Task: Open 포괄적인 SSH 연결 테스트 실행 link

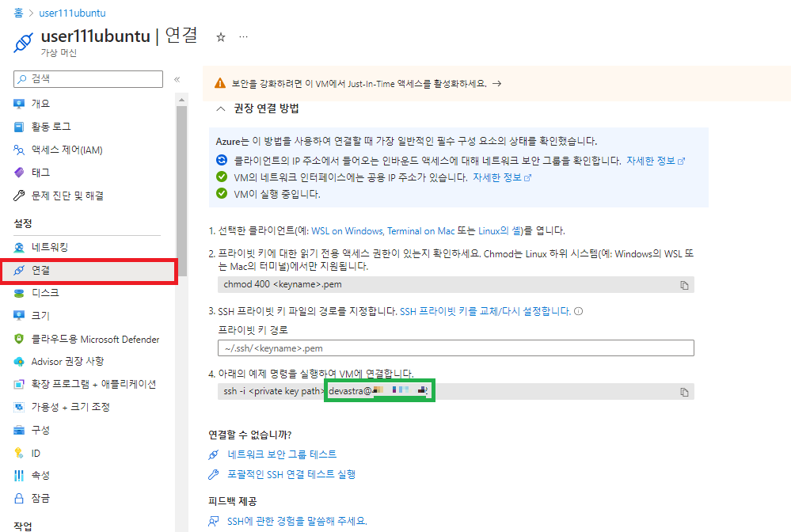Action: 291,474
